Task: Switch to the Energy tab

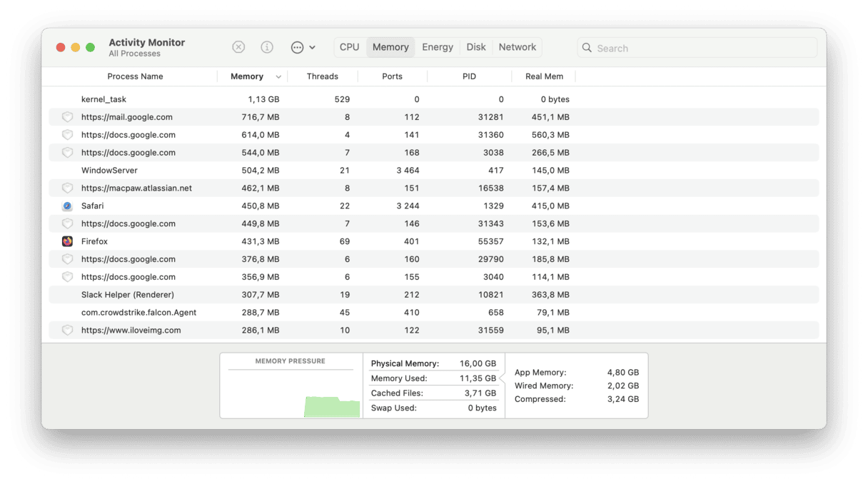Action: coord(438,46)
